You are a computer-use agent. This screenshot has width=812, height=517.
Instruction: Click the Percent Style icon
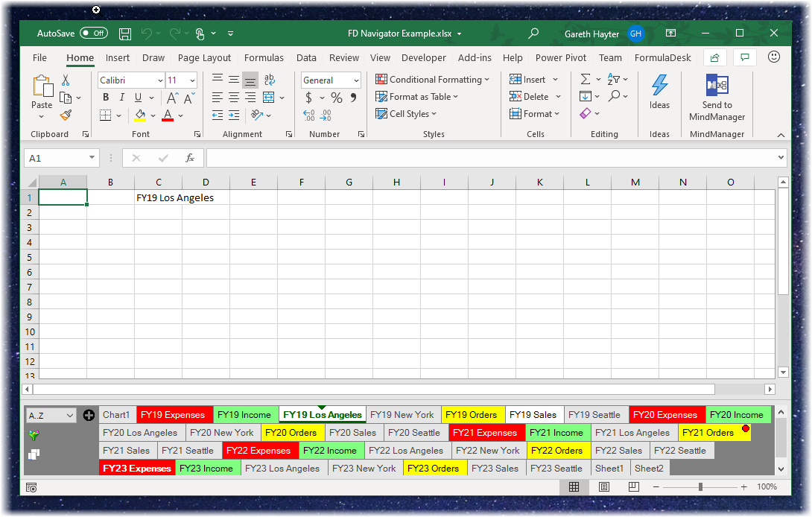(336, 97)
